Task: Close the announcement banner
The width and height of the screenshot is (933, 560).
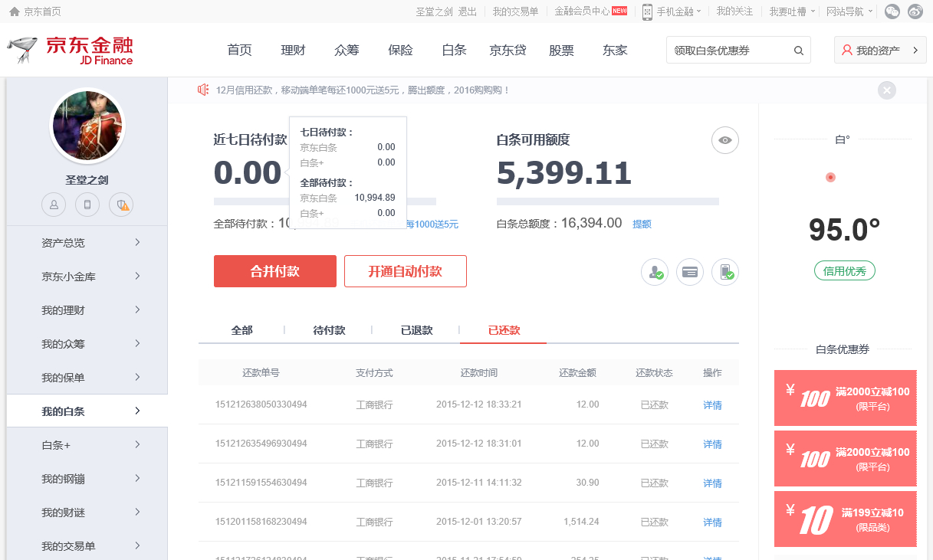Action: click(x=887, y=90)
